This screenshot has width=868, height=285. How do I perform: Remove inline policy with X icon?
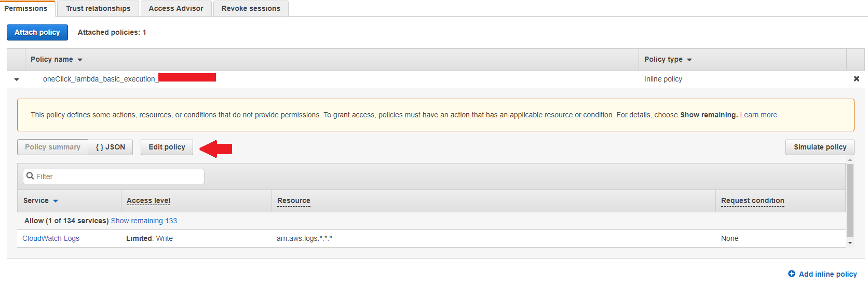click(x=856, y=79)
